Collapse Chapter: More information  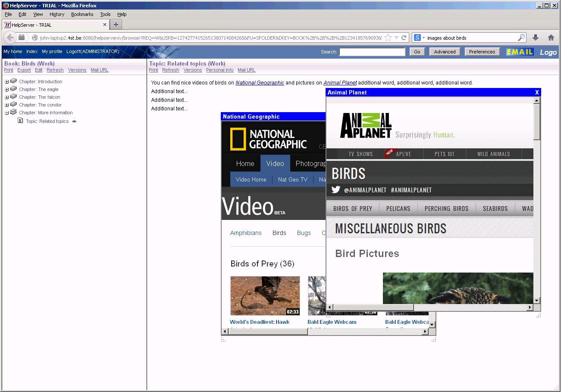tap(6, 113)
